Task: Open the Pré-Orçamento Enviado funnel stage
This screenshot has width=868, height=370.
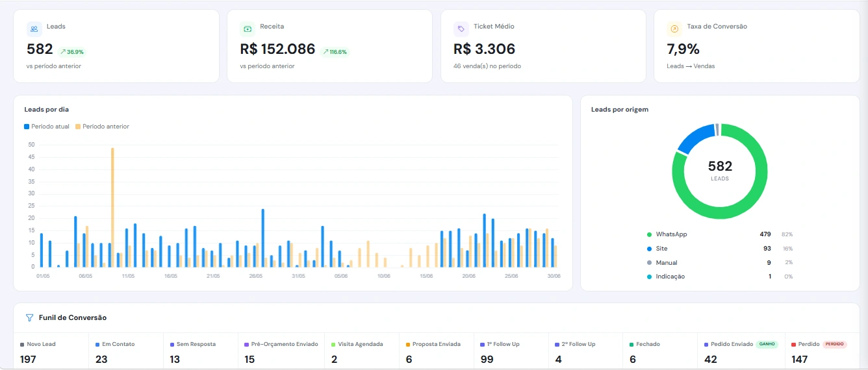Action: pos(281,351)
